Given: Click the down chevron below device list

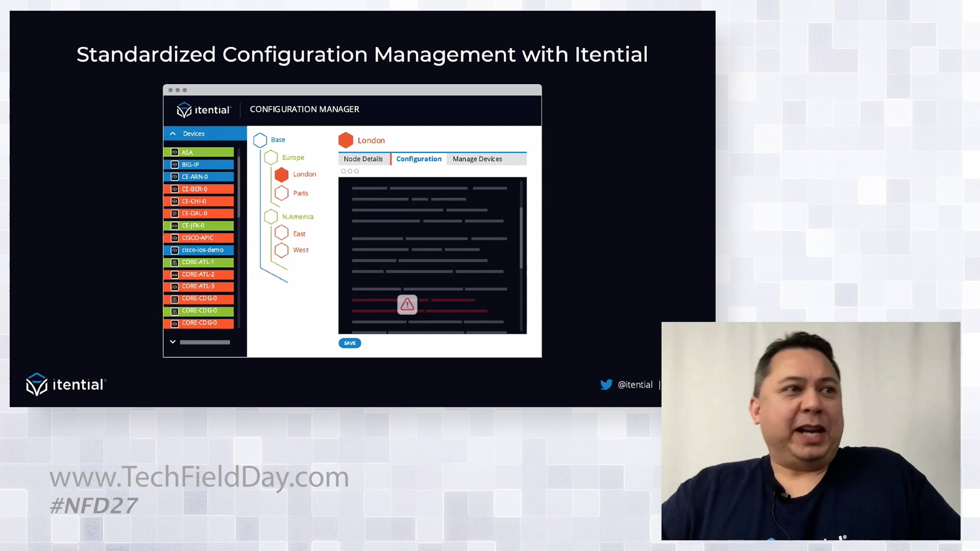Looking at the screenshot, I should tap(173, 342).
